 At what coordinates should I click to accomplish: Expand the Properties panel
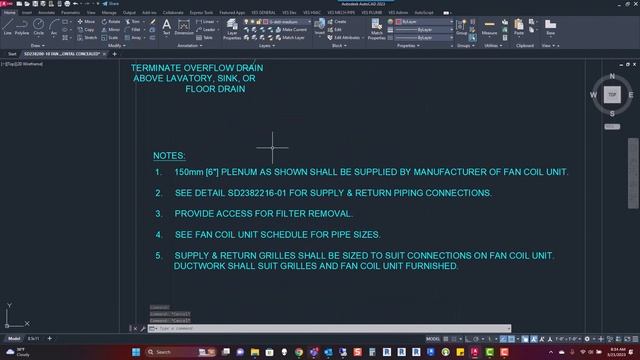[x=408, y=46]
